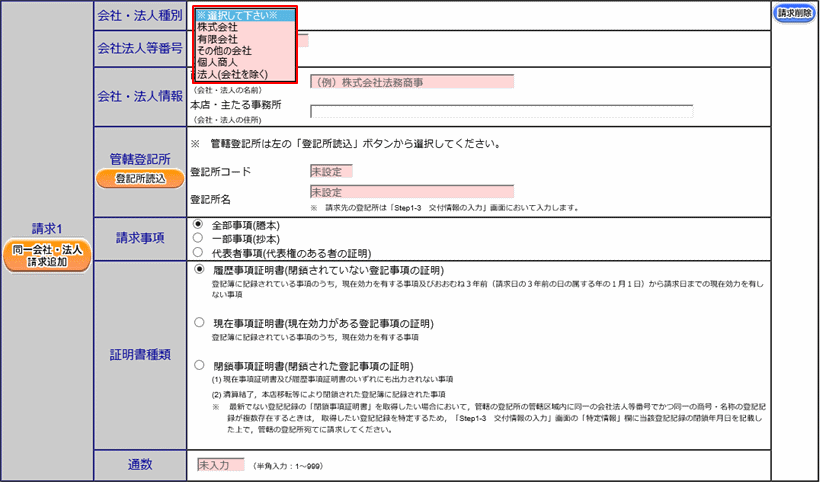
Task: Select the ※選択して下さい※ placeholder option
Action: (x=245, y=15)
